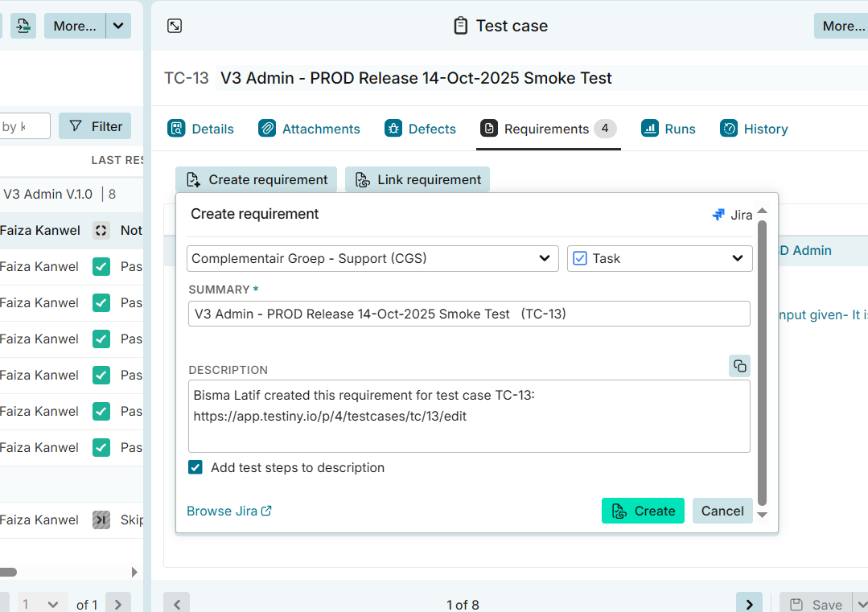Click into the Summary text field

click(469, 314)
